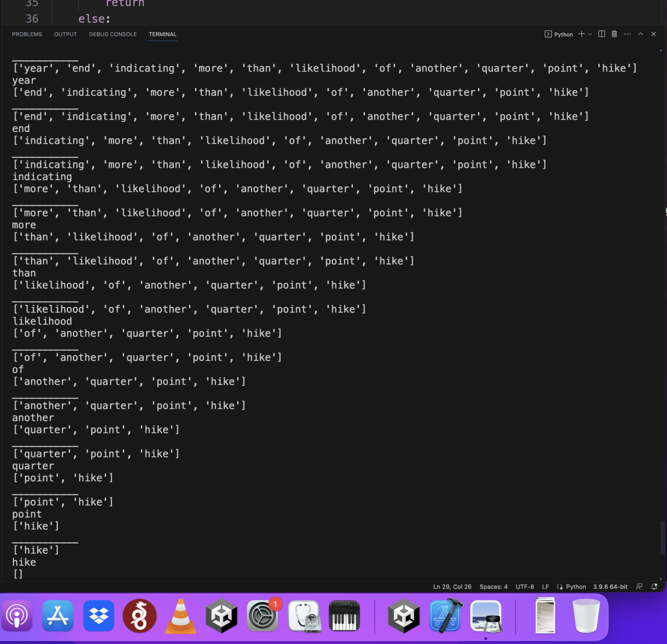Select the Python shell icon next to the terminal label
The width and height of the screenshot is (667, 644).
pos(547,34)
